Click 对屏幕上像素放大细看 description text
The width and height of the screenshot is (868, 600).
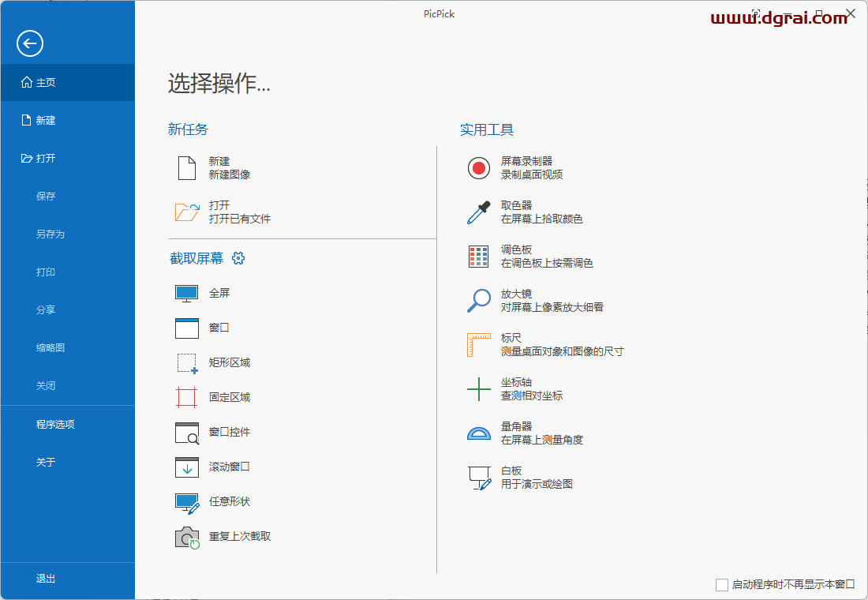click(552, 307)
